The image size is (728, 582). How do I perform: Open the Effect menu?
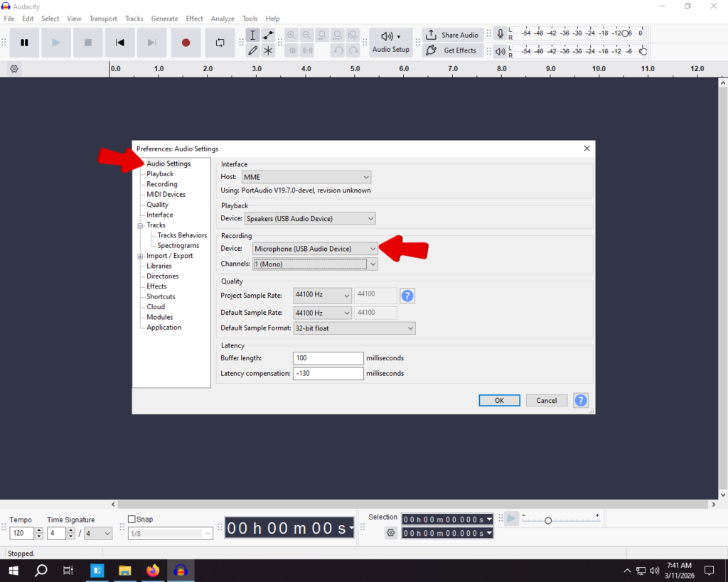click(x=194, y=18)
